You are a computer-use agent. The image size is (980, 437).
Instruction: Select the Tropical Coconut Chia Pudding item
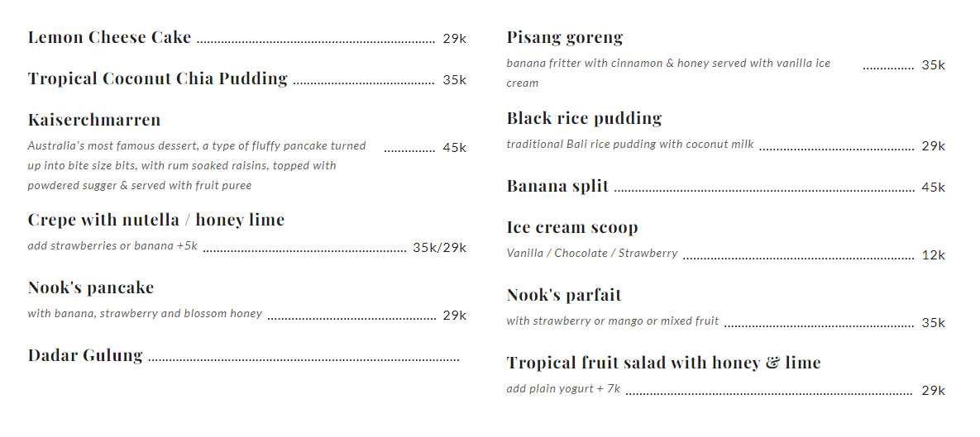coord(157,78)
